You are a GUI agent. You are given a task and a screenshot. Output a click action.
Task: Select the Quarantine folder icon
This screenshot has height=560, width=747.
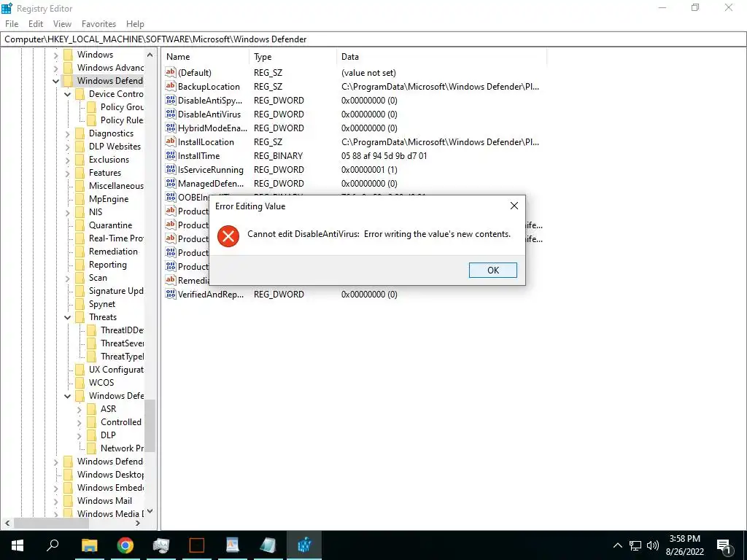[80, 225]
